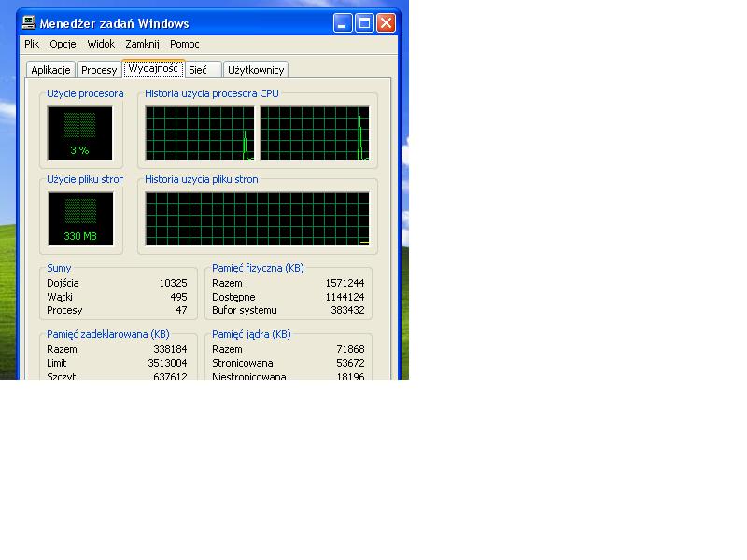Click the Sumy group heading

59,268
